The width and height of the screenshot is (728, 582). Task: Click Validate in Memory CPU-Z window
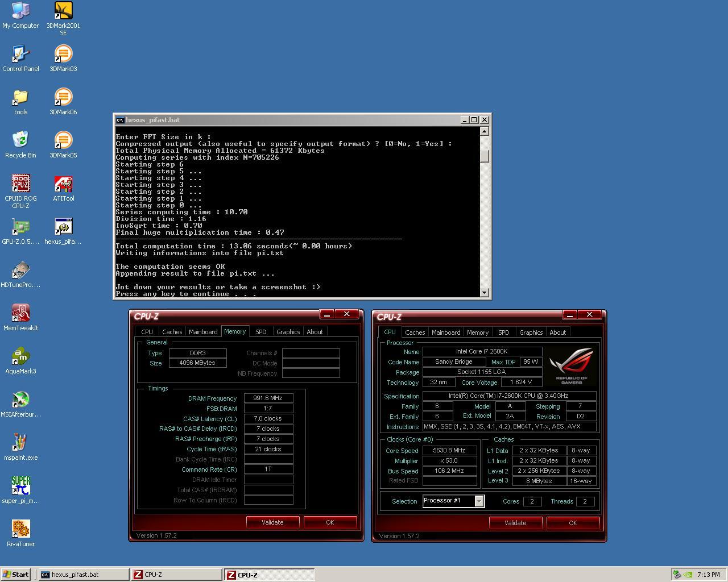pos(272,522)
